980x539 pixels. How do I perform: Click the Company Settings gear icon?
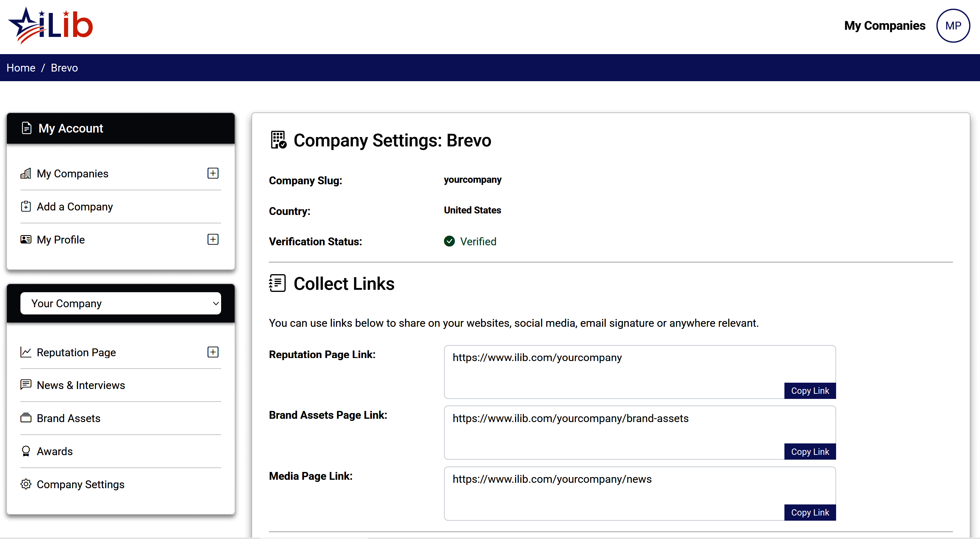pos(26,484)
